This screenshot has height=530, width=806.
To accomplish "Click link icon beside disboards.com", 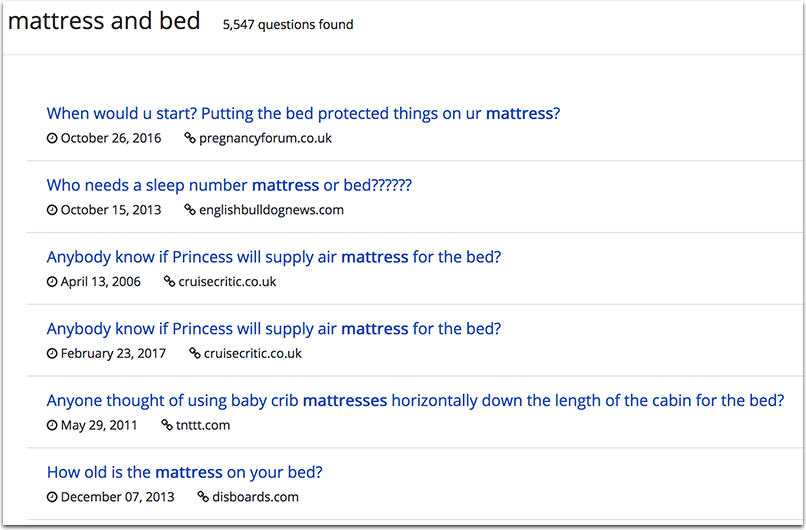I will point(204,497).
